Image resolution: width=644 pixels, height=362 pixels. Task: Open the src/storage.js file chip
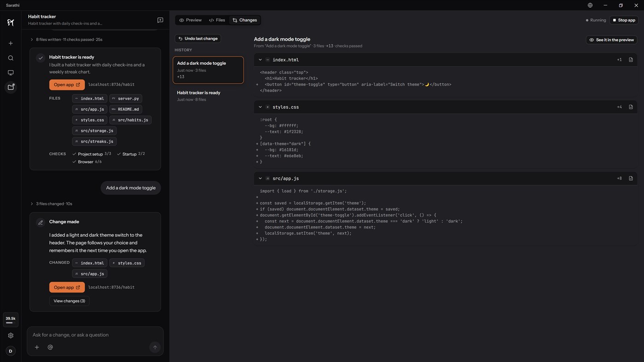[x=94, y=131]
